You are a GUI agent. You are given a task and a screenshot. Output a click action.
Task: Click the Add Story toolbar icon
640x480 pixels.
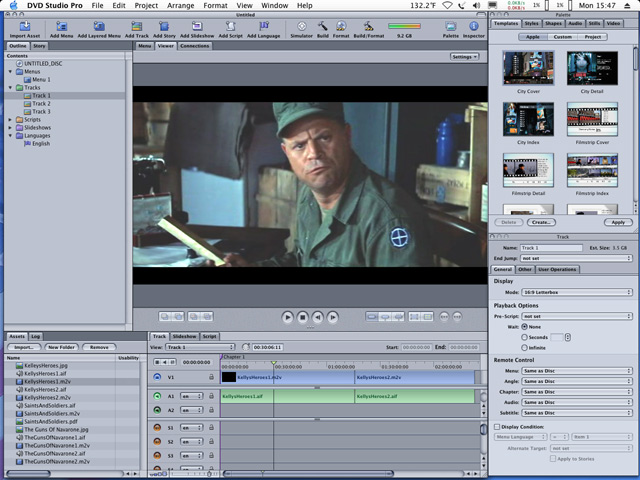[x=164, y=26]
